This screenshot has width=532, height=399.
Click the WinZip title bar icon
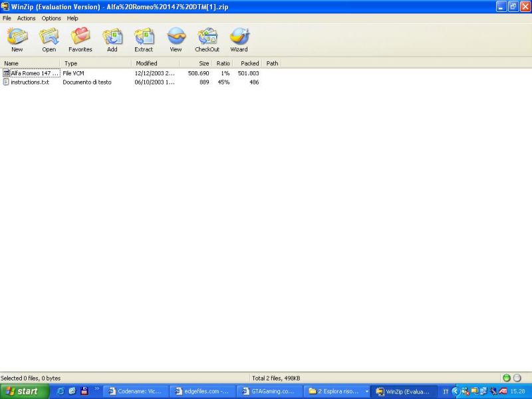click(5, 7)
